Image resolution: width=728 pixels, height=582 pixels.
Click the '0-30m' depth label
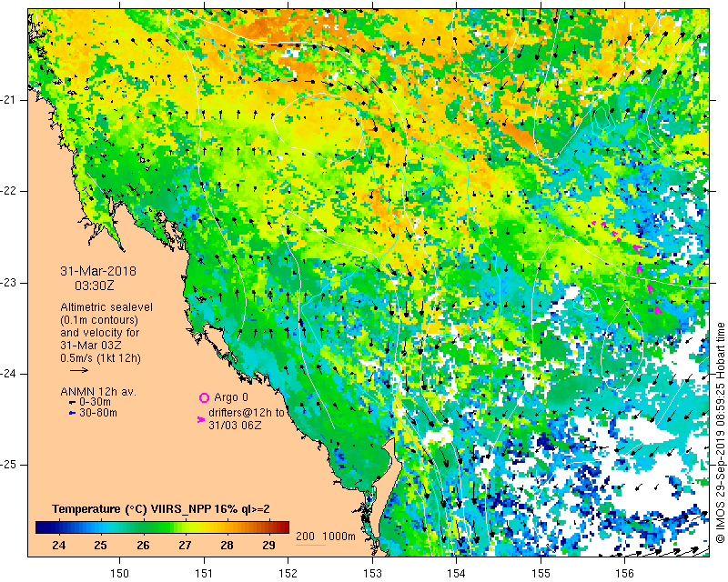96,402
